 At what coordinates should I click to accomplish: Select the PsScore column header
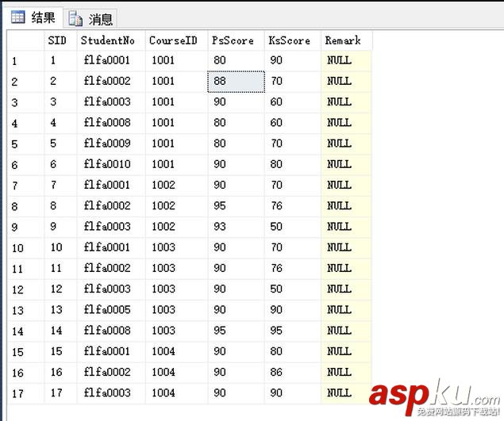click(237, 40)
